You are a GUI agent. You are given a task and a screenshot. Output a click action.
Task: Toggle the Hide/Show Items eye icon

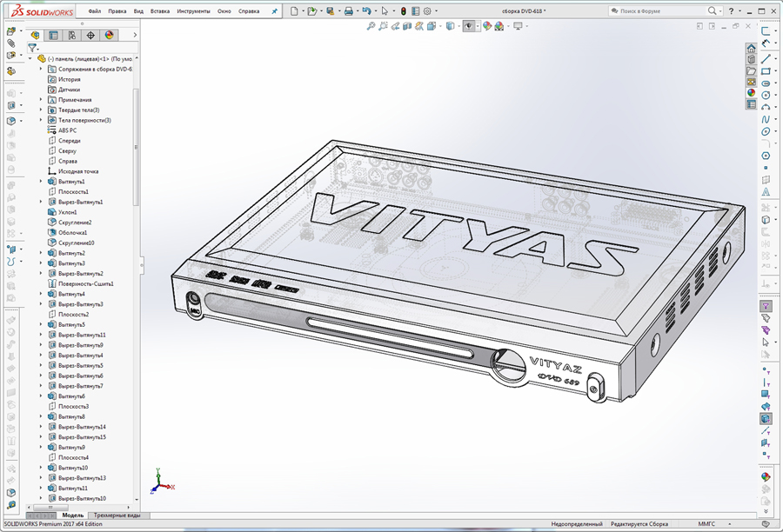[x=469, y=27]
